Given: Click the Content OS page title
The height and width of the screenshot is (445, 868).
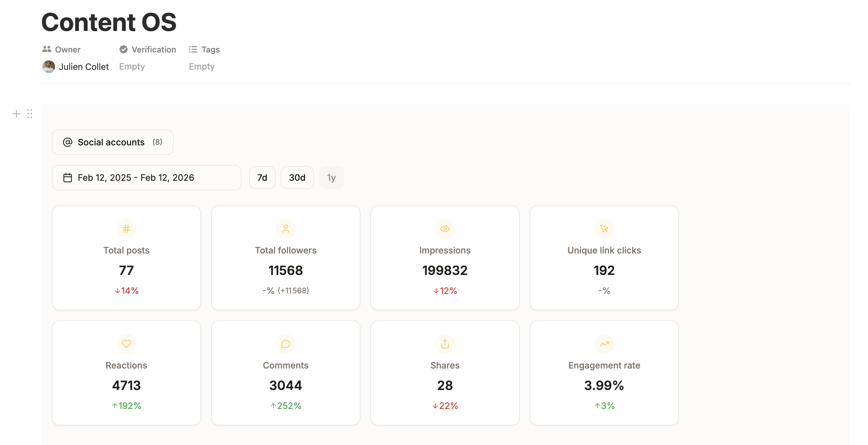Looking at the screenshot, I should [109, 22].
